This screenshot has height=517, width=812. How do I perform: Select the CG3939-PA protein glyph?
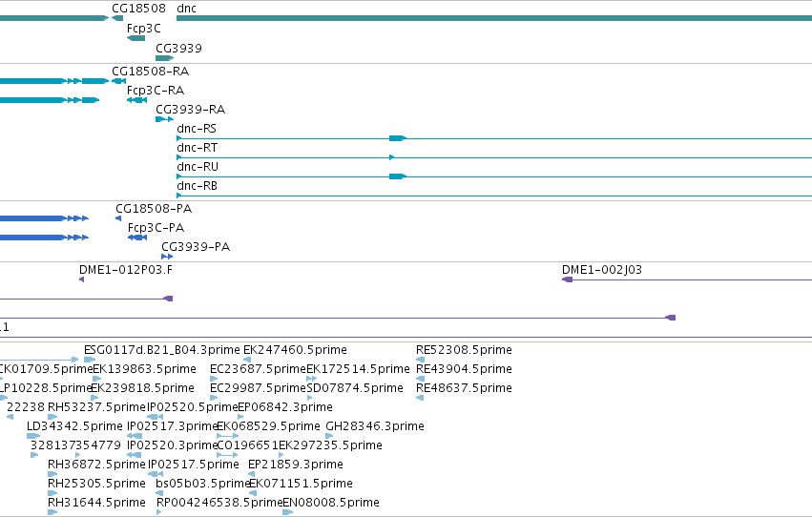[x=167, y=257]
